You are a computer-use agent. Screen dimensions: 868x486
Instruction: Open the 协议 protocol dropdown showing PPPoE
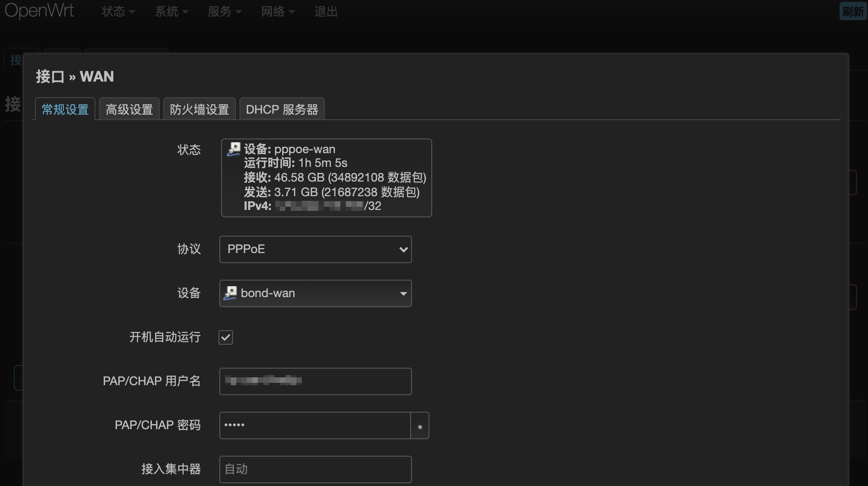click(315, 249)
